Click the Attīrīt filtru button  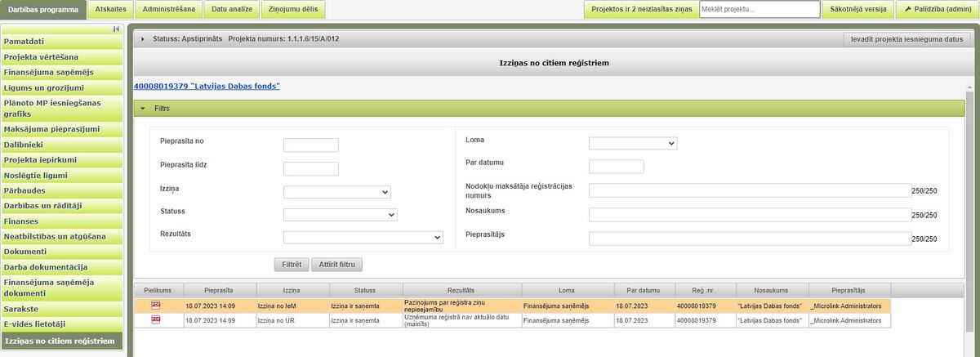tap(337, 265)
